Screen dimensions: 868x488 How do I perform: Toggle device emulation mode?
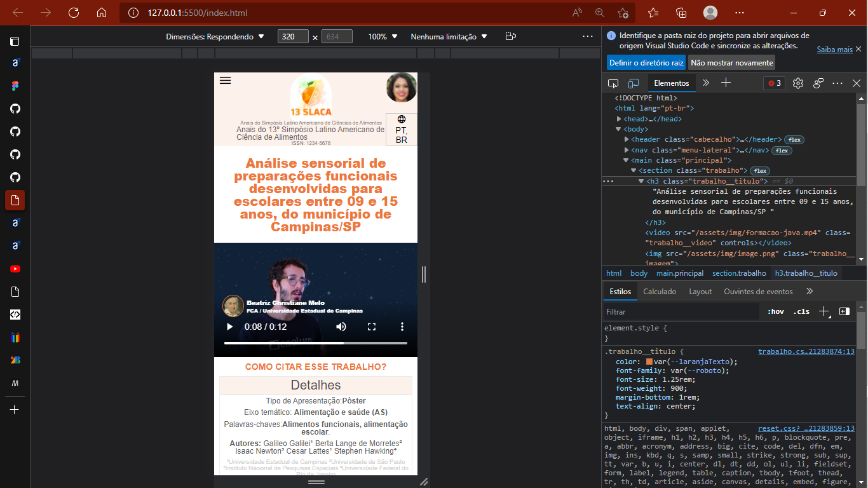coord(634,83)
